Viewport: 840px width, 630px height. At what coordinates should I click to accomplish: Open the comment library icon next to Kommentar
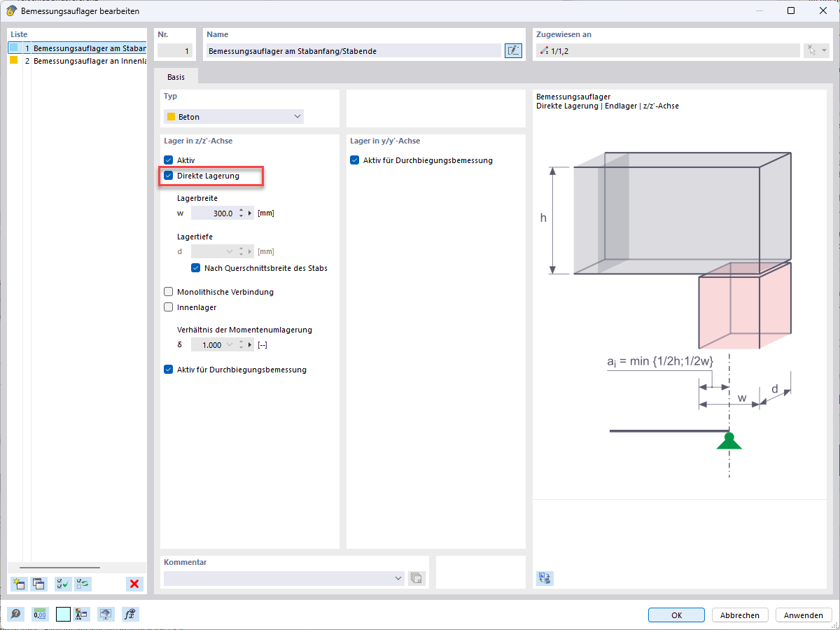[417, 578]
